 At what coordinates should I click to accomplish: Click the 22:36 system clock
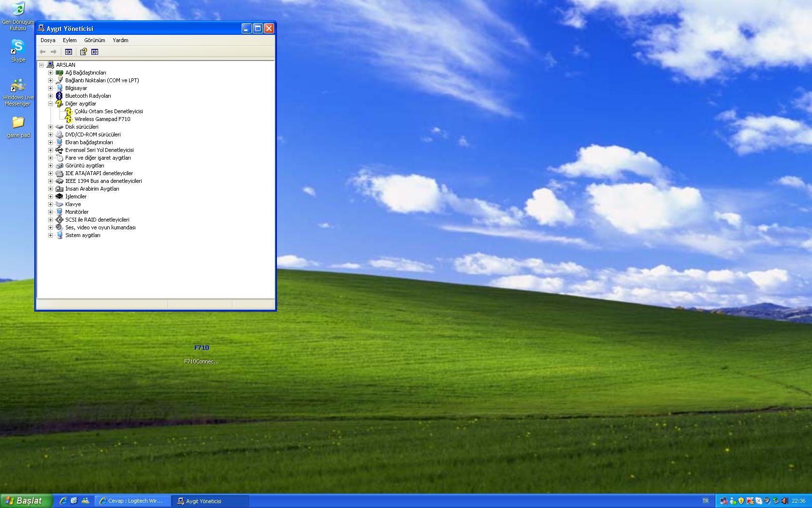pyautogui.click(x=798, y=501)
